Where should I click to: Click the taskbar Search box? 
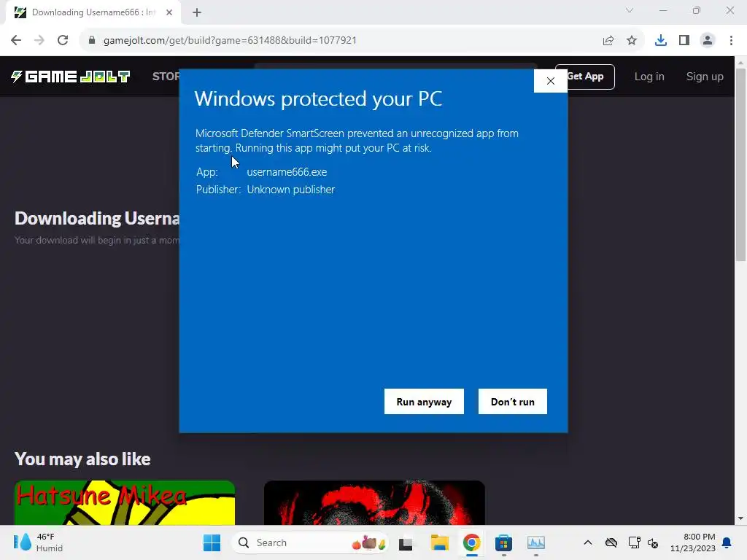[x=309, y=542]
